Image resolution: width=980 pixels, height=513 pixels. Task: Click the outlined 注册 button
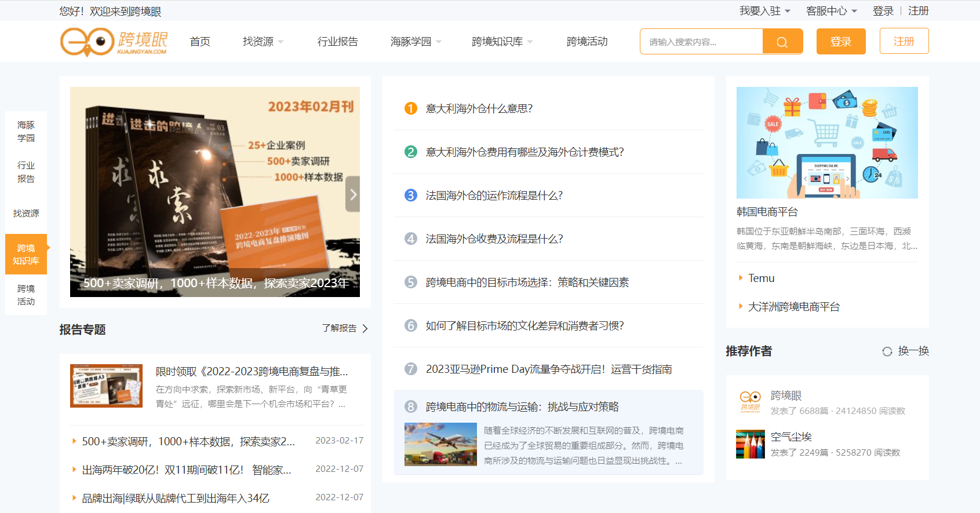pos(904,41)
